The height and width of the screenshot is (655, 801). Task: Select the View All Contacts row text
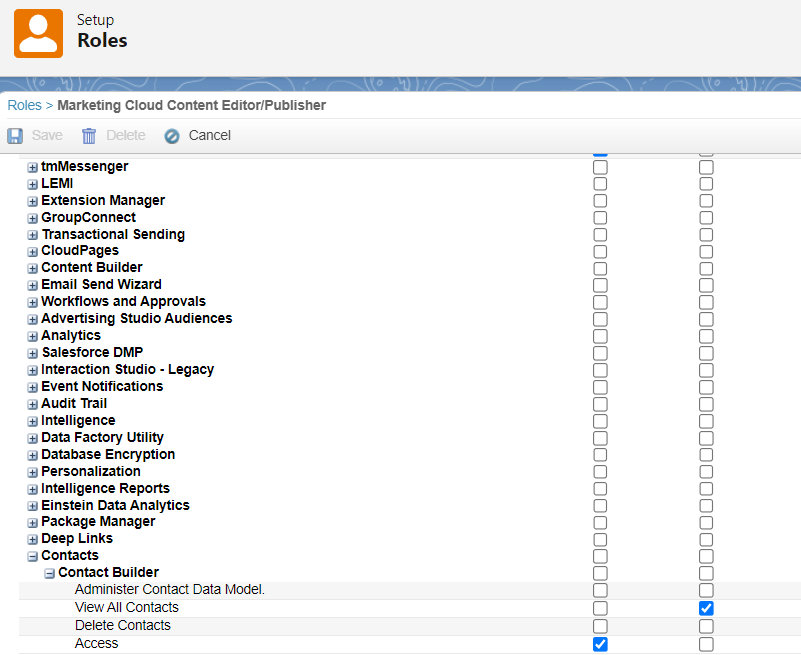click(x=127, y=607)
